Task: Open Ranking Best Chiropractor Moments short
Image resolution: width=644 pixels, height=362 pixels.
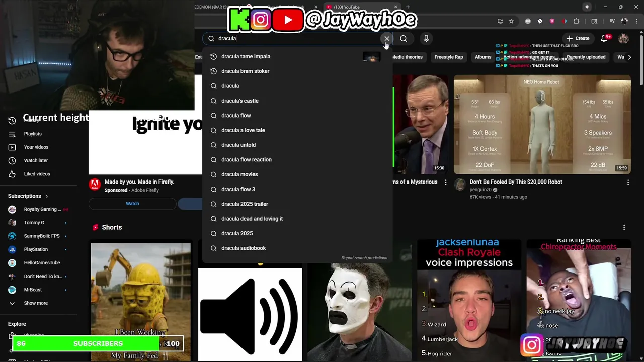Action: click(x=579, y=301)
